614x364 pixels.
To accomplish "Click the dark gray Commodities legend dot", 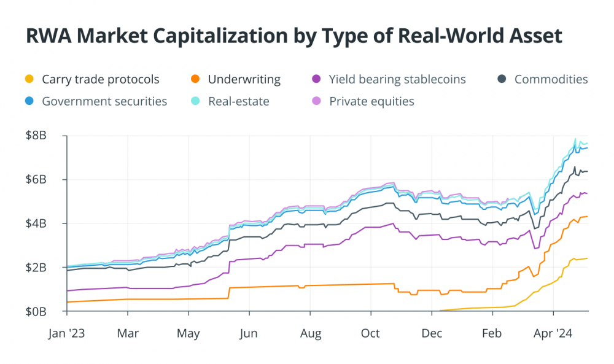I will click(502, 79).
